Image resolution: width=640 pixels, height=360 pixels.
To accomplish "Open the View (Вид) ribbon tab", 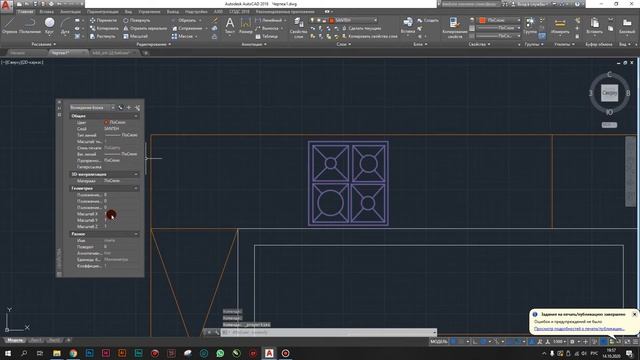I will pos(128,11).
